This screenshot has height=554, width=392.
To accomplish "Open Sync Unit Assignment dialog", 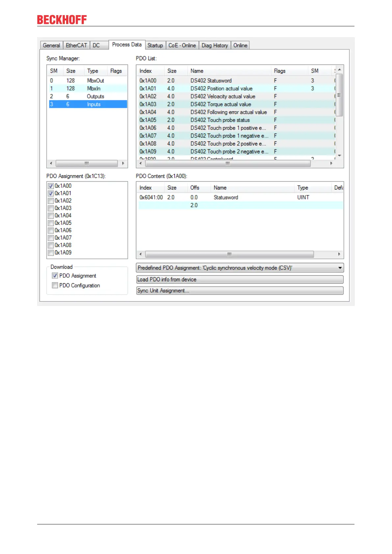I will [x=240, y=290].
